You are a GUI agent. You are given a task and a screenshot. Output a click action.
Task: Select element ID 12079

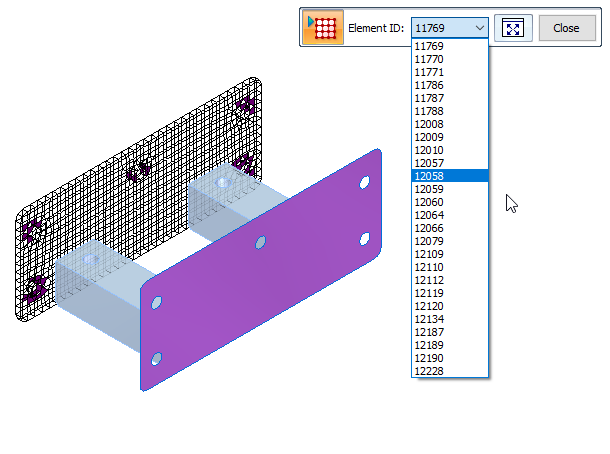[x=450, y=241]
